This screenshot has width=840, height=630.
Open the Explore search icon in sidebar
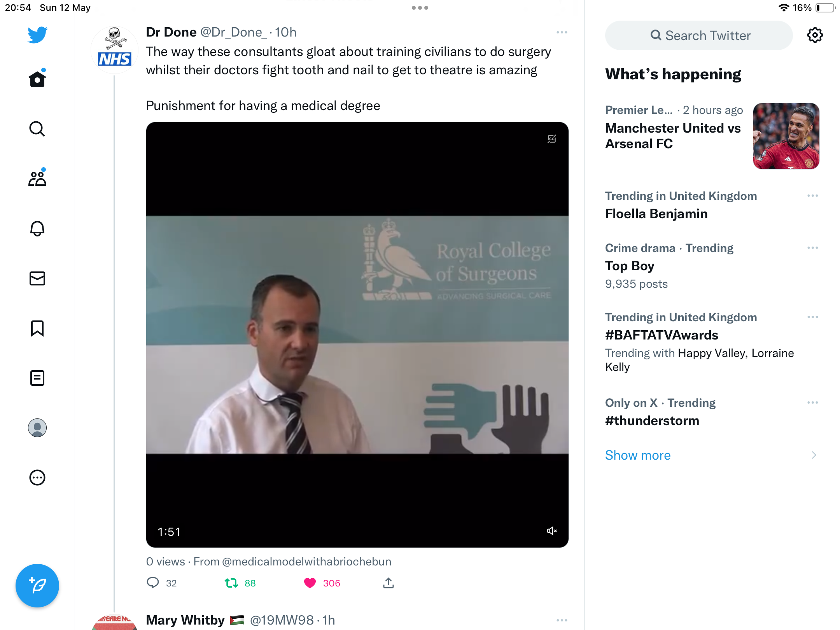point(37,129)
